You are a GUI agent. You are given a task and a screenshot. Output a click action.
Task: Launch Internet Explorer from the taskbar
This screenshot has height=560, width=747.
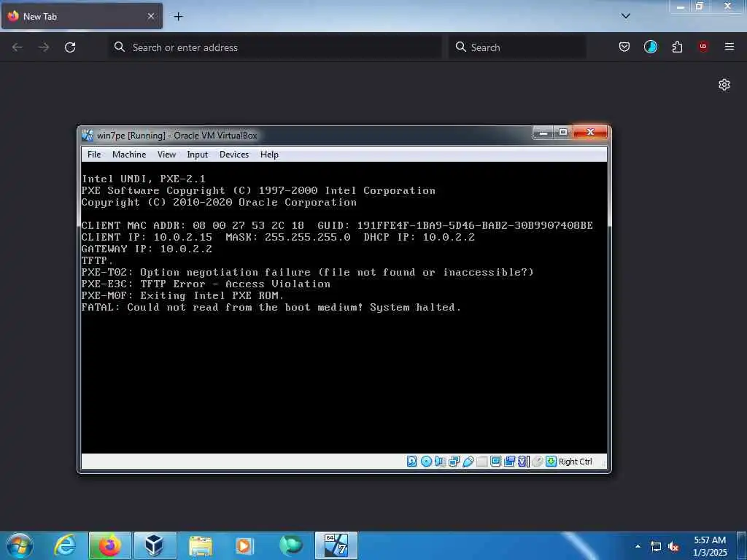[65, 545]
